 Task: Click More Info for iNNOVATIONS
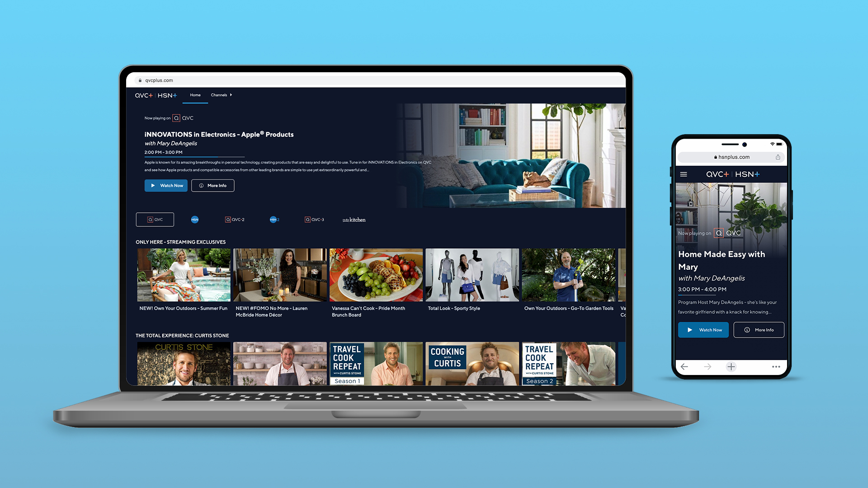pos(213,185)
